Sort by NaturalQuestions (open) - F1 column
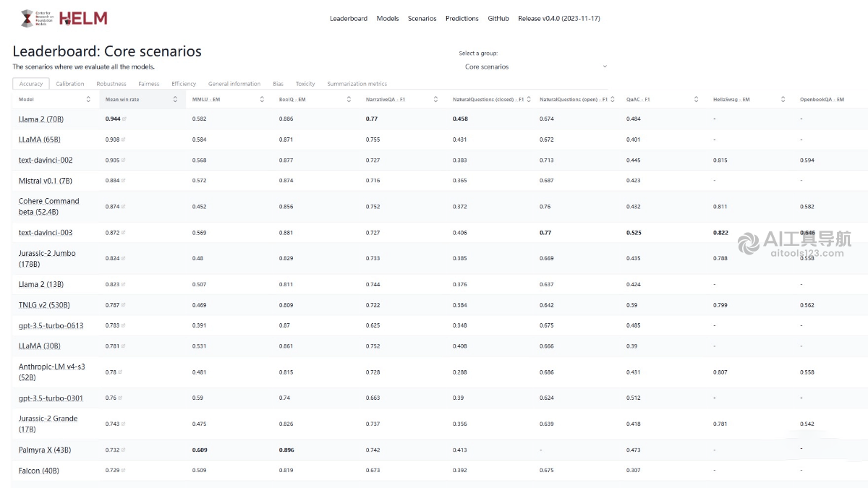The height and width of the screenshot is (488, 868). point(613,99)
